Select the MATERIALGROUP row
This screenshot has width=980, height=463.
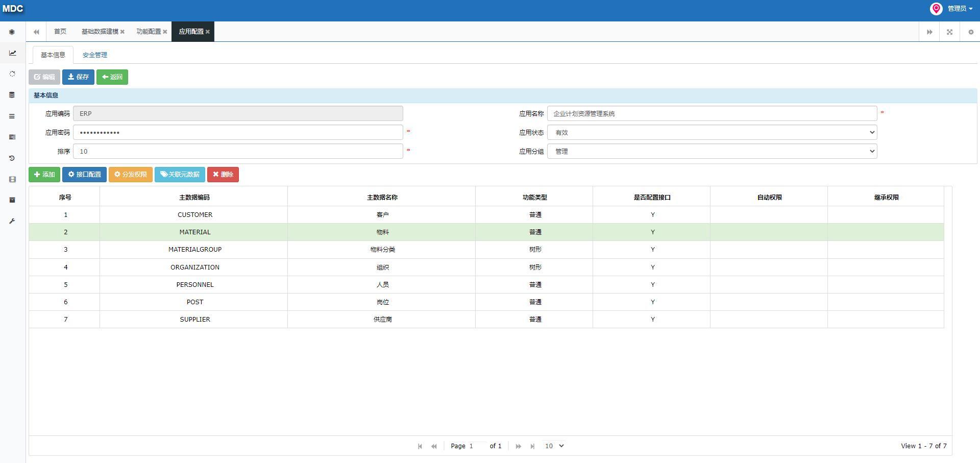(x=486, y=250)
